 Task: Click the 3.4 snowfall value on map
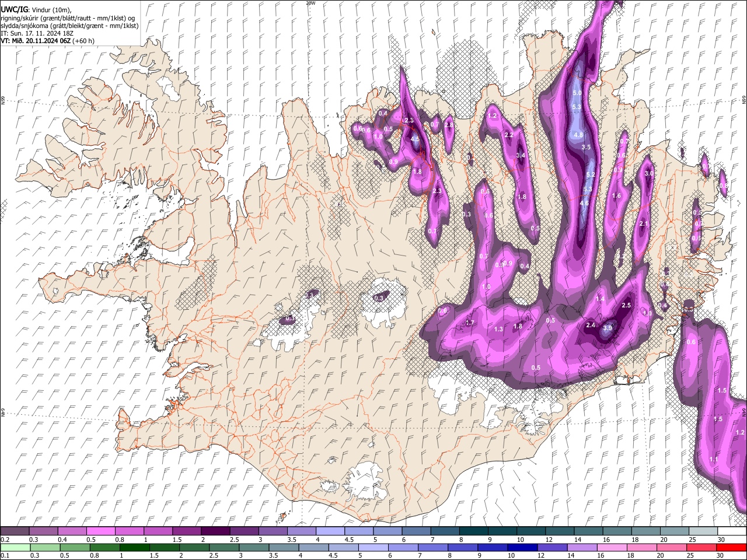tap(521, 156)
